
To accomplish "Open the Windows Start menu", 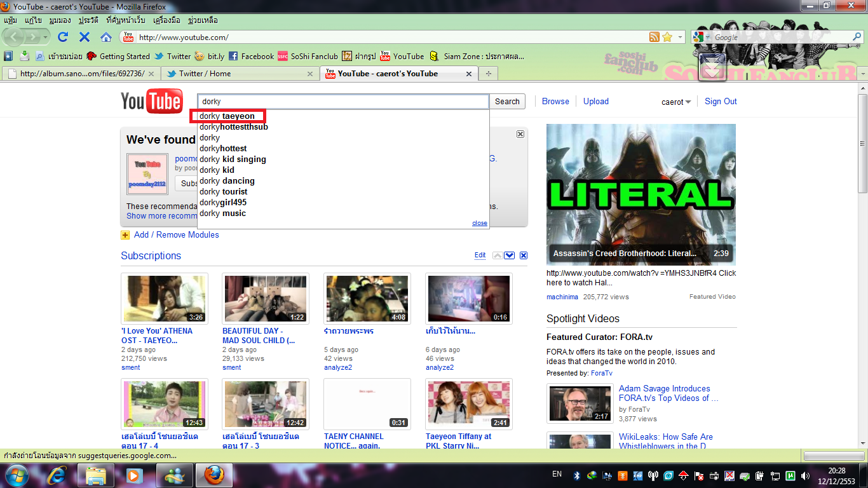I will click(17, 475).
